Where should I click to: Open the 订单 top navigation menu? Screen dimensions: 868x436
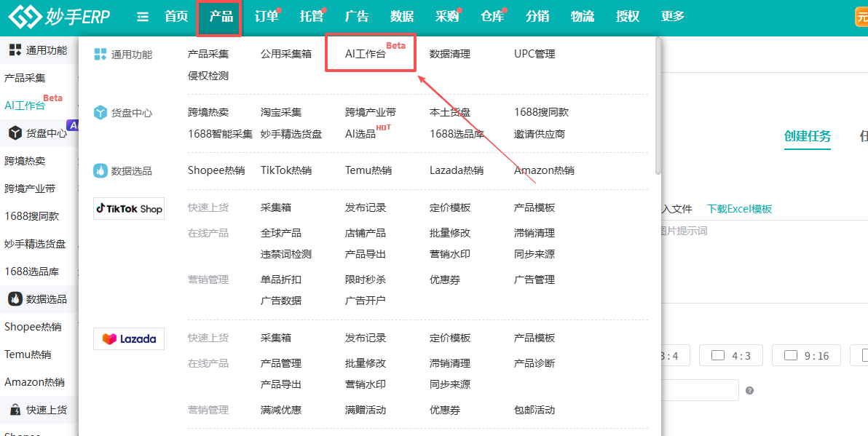pyautogui.click(x=267, y=17)
